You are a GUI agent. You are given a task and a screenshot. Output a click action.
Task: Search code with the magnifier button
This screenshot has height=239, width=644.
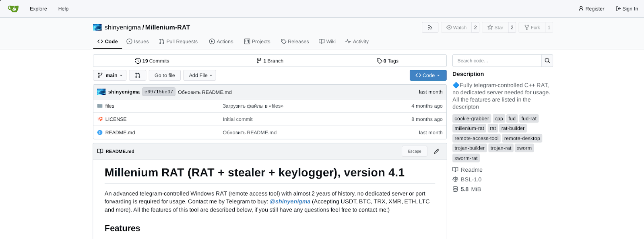547,60
